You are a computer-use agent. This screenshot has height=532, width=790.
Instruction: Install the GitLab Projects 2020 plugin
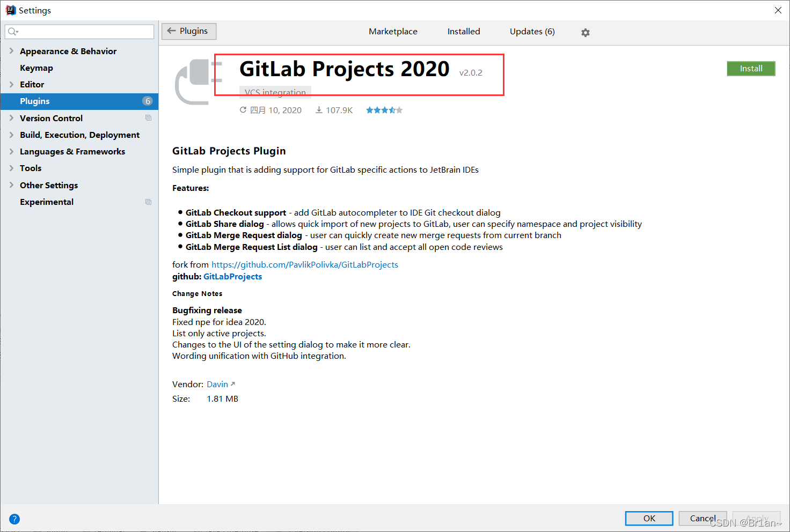coord(751,68)
